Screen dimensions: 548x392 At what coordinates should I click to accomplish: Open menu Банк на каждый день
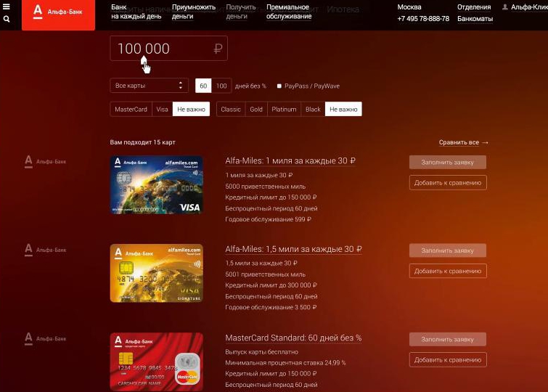[136, 12]
